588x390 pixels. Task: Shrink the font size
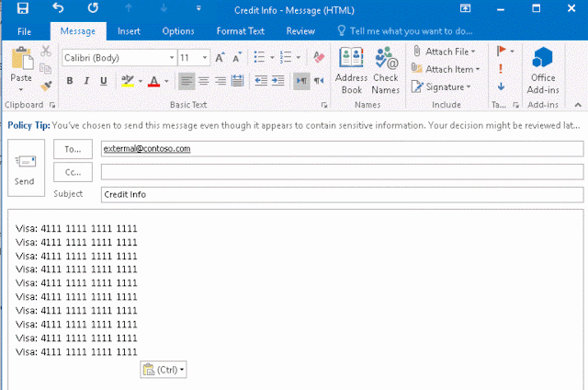click(237, 57)
